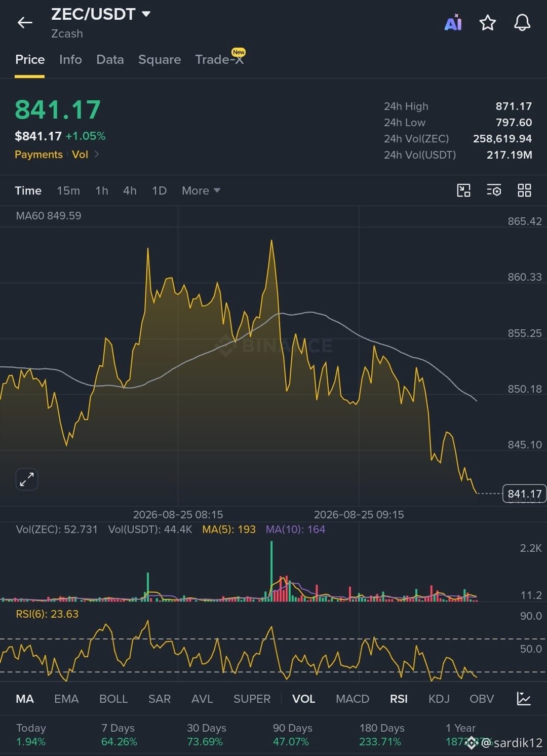Toggle the KDJ sub-indicator

click(439, 699)
